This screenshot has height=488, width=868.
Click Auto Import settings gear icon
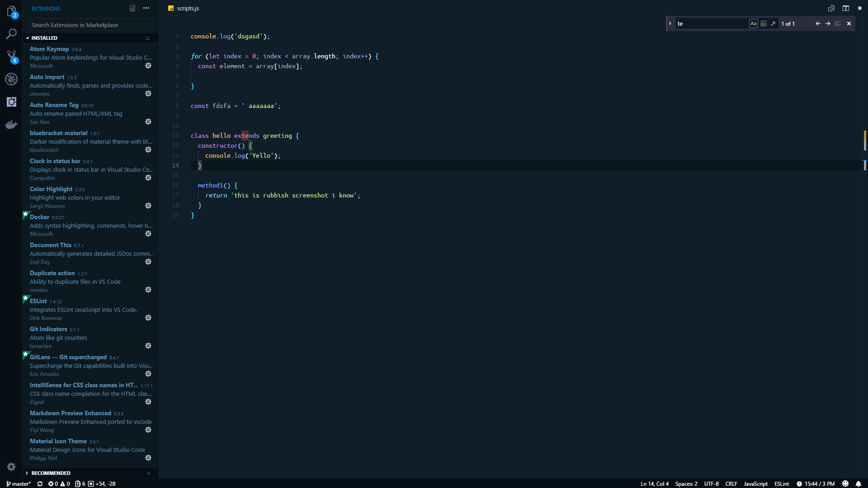point(148,94)
